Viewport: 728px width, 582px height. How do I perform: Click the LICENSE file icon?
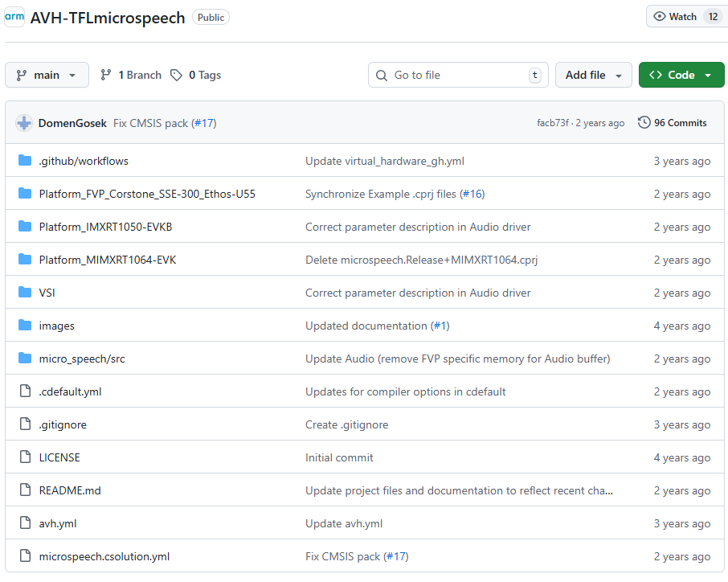point(25,457)
